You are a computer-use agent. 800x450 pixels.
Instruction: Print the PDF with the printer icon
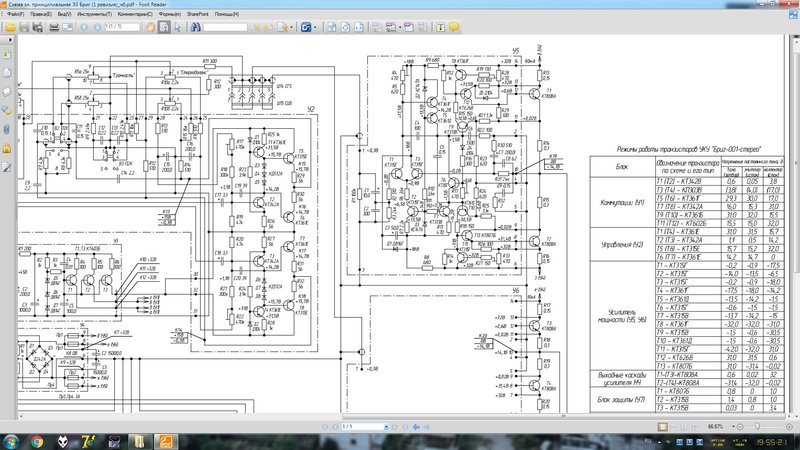click(54, 27)
